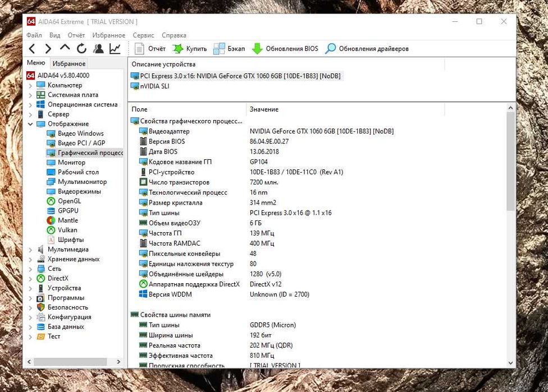Click the details list scroll down arrow
The height and width of the screenshot is (392, 548).
pos(510,363)
